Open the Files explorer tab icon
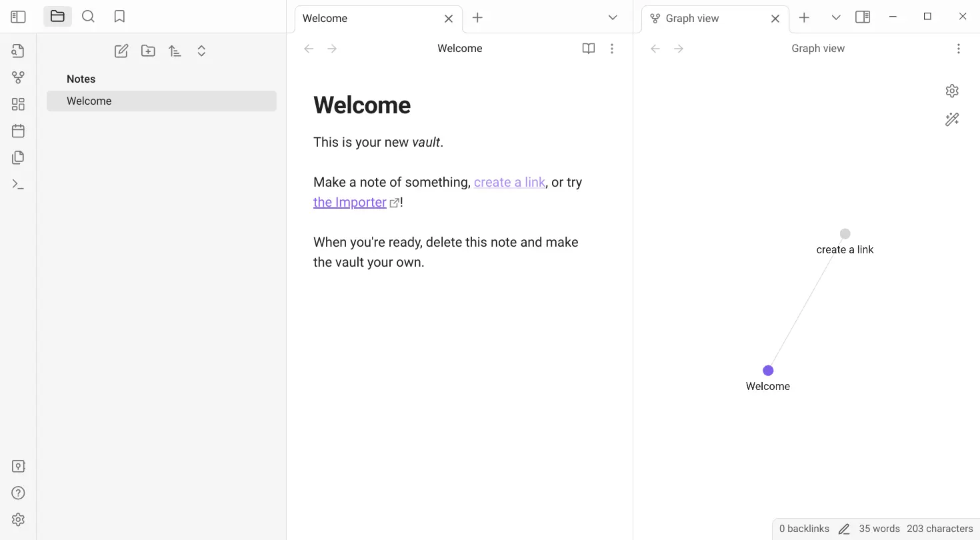The height and width of the screenshot is (540, 980). 57,17
